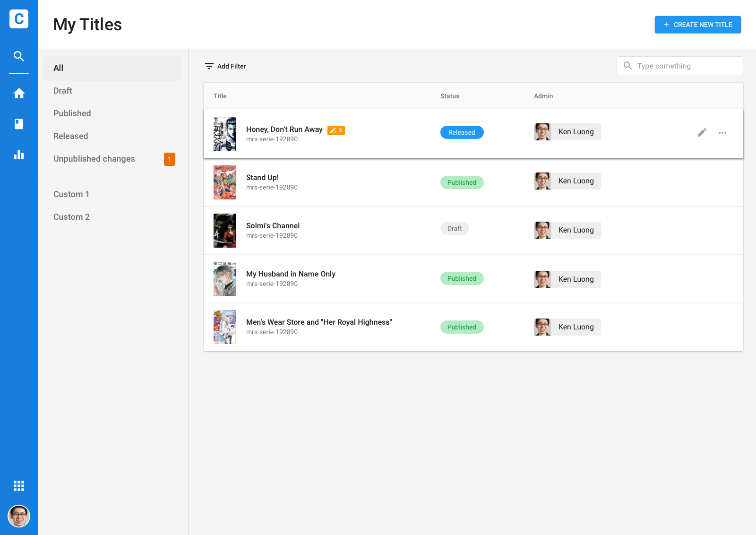Open the book/titles icon in sidebar
The height and width of the screenshot is (535, 756).
19,124
